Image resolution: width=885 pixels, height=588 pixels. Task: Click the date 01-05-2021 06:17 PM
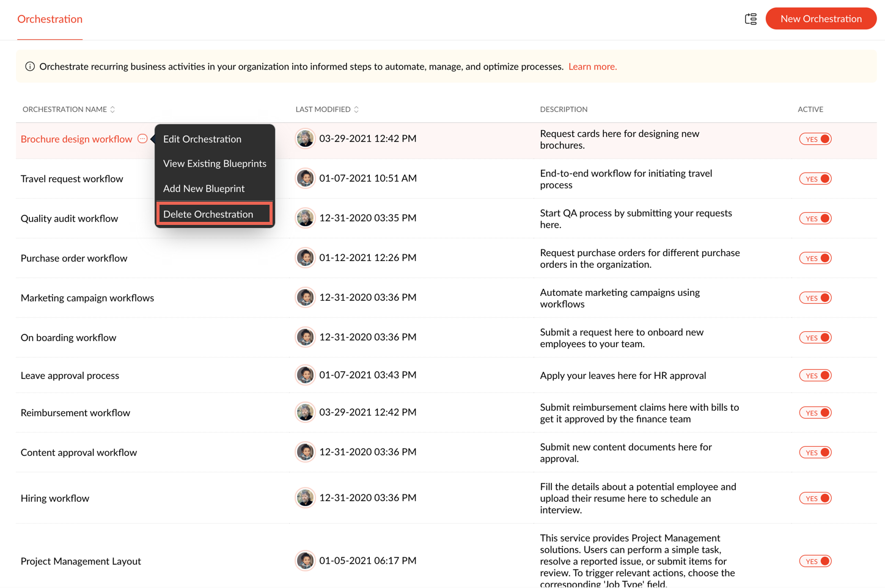point(368,561)
